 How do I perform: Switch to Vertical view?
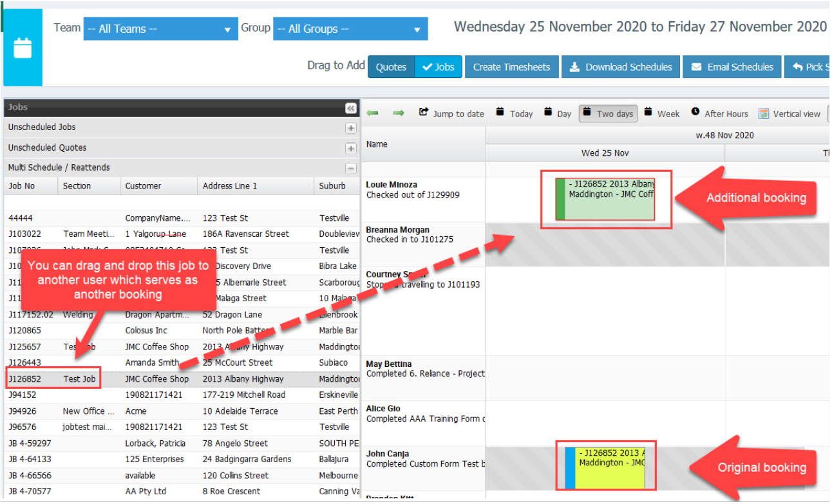(789, 114)
